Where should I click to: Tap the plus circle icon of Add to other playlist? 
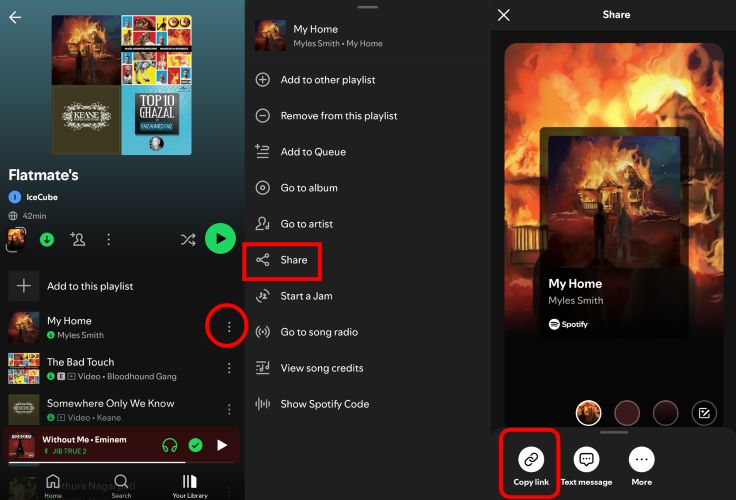262,79
